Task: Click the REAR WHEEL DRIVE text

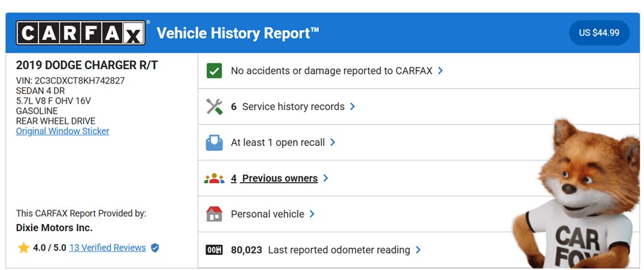Action: pyautogui.click(x=55, y=121)
